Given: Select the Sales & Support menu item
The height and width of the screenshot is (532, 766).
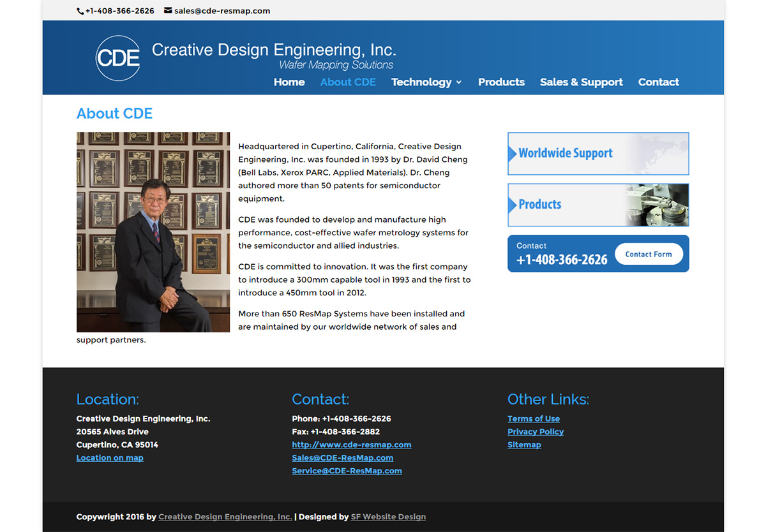Looking at the screenshot, I should coord(581,82).
